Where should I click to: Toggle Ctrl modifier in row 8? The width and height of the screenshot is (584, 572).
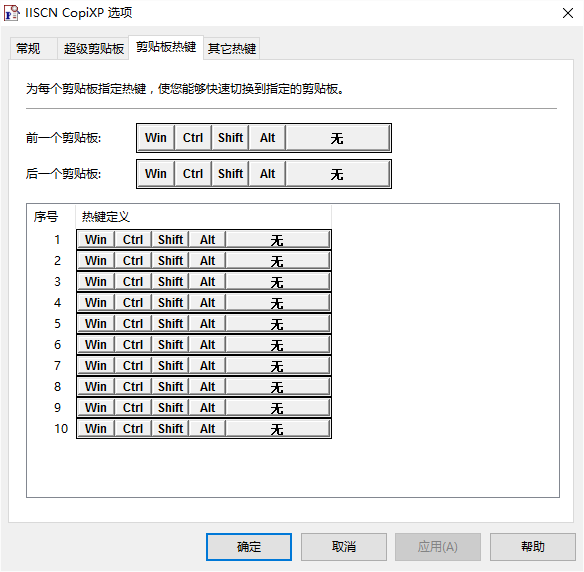coord(133,387)
